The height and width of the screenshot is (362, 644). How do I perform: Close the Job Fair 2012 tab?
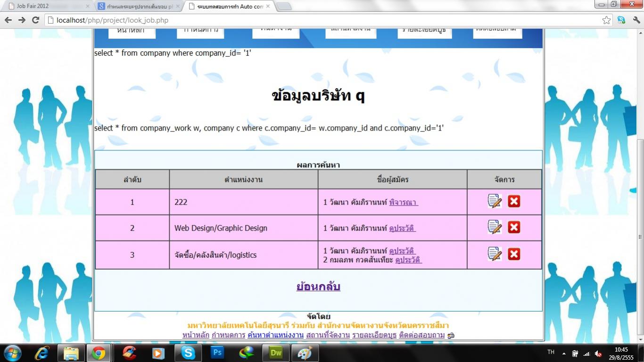coord(87,7)
